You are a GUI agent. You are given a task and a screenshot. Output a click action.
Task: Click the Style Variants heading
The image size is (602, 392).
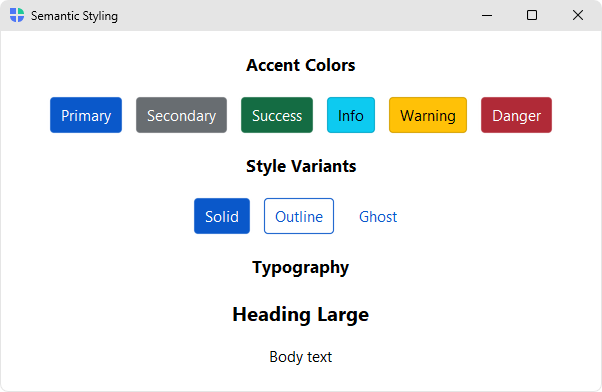pos(301,166)
